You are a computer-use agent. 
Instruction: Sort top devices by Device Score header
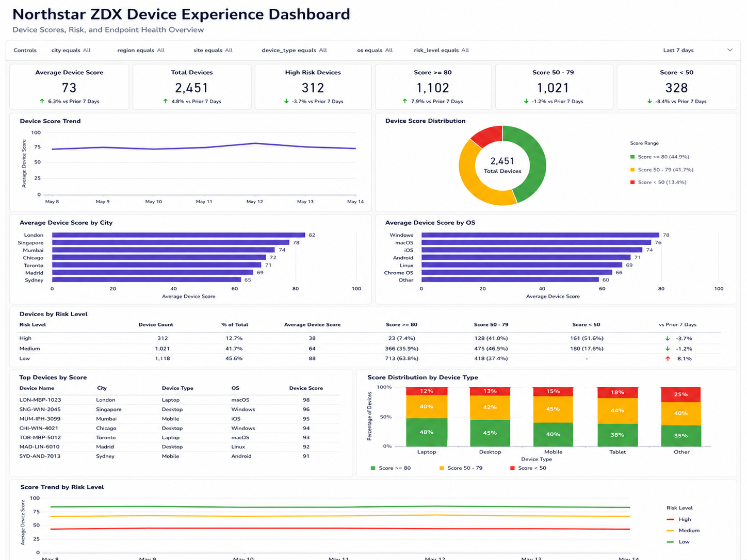306,388
